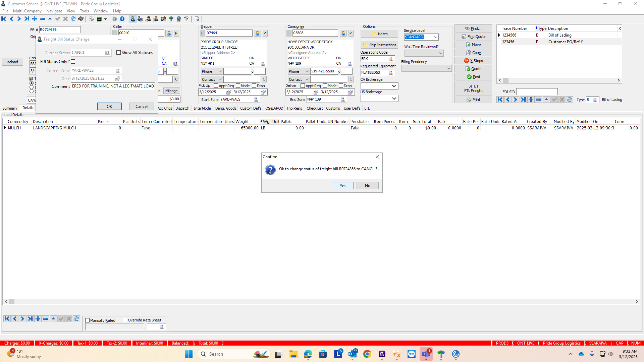Click Yes in the Confirm dialog
The height and width of the screenshot is (362, 644).
342,186
